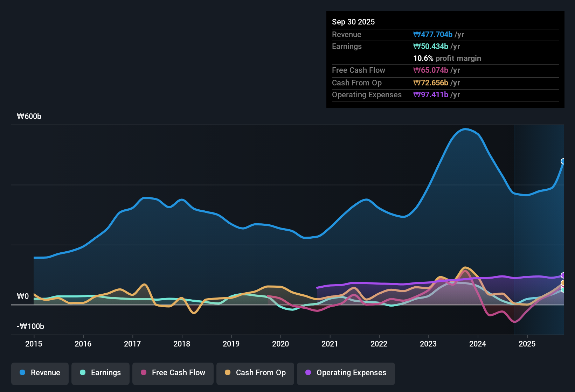Click the Operating Expenses purple legend dot
The height and width of the screenshot is (392, 575).
tap(308, 373)
